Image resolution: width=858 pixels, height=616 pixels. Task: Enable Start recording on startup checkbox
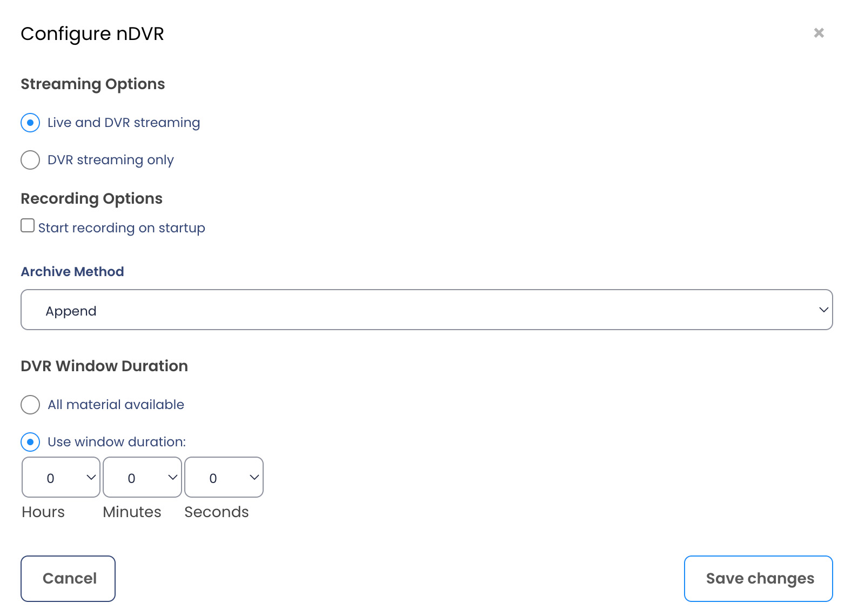[28, 225]
